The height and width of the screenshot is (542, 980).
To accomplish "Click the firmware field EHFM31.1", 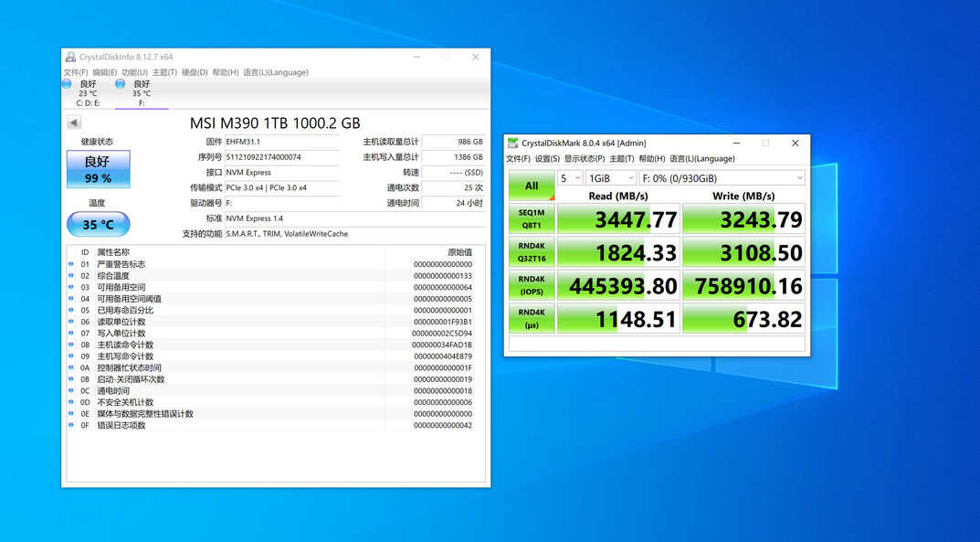I will [x=282, y=142].
